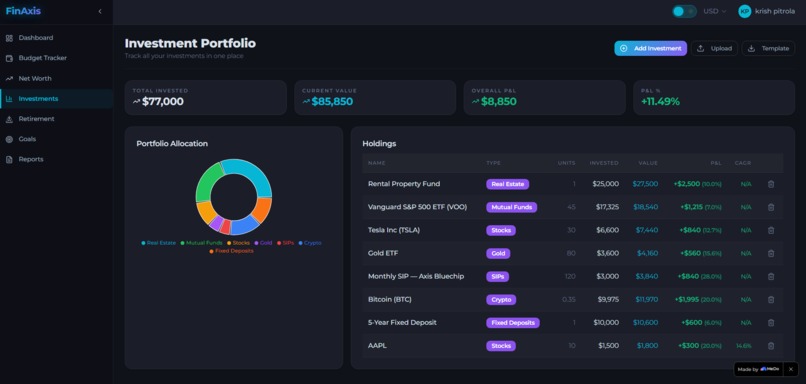This screenshot has height=384, width=806.
Task: Click the Template button
Action: click(768, 48)
